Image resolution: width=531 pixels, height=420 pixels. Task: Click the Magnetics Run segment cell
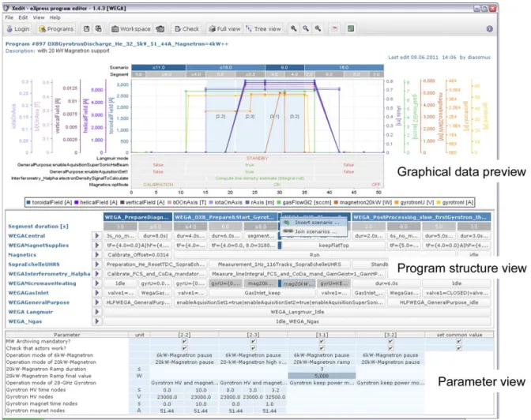click(314, 254)
